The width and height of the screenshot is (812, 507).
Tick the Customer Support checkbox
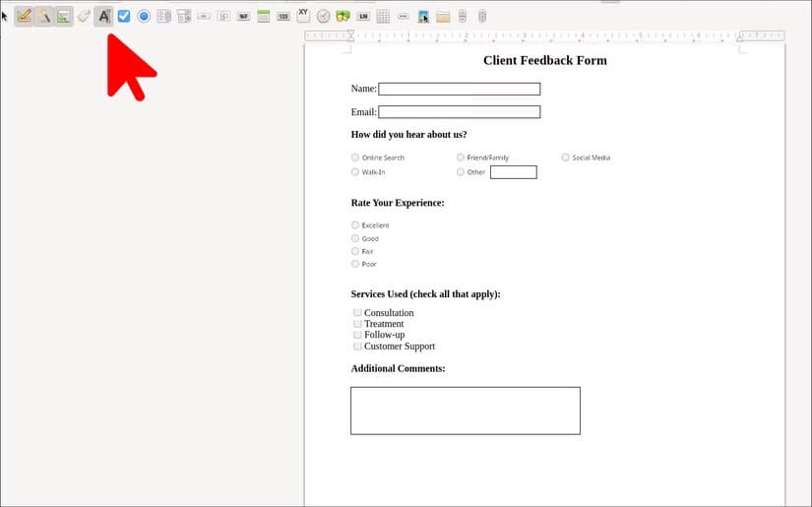[357, 346]
